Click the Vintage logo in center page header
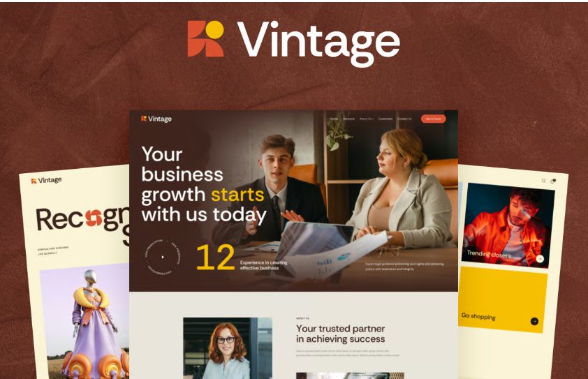 156,119
